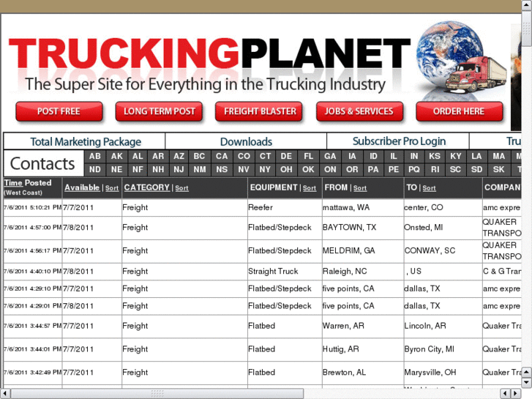This screenshot has width=532, height=399.
Task: Select AZ in the Contacts grid
Action: pyautogui.click(x=179, y=156)
